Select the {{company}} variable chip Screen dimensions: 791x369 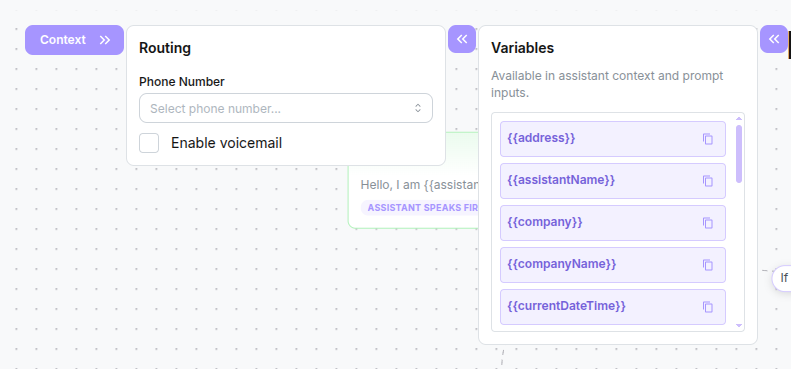pos(612,223)
